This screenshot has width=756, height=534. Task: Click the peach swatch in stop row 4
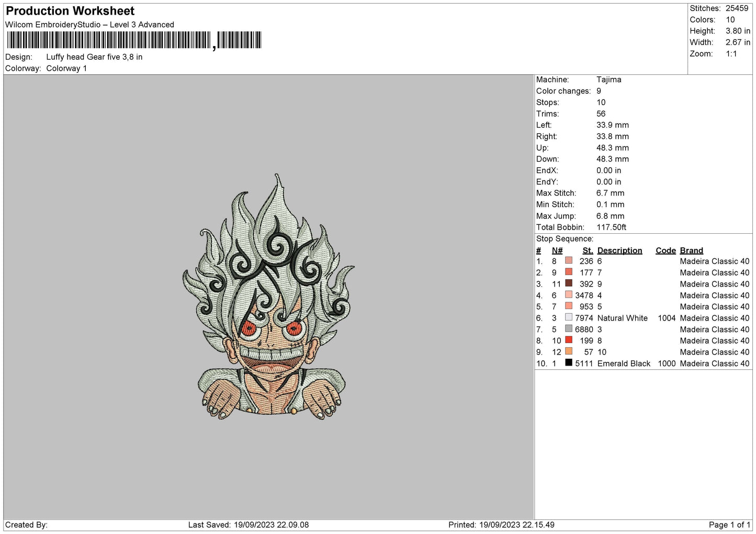569,294
